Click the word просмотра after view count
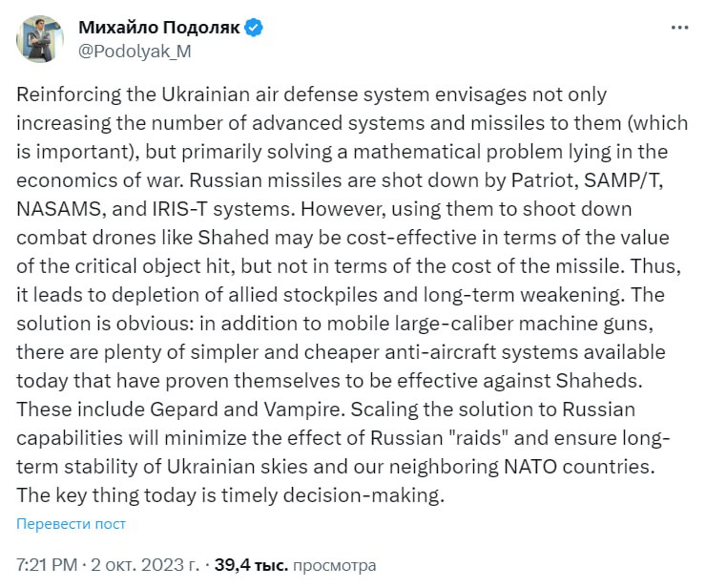 tap(334, 564)
